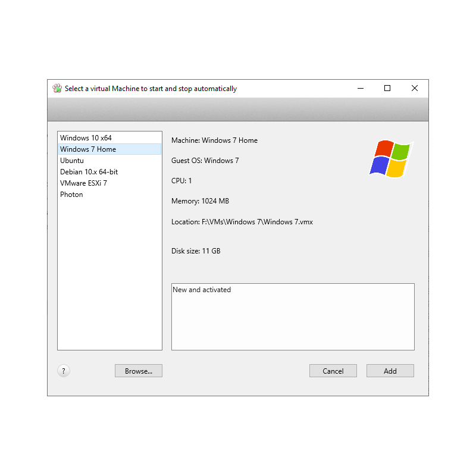Pick Debian 10.x 64-bit virtual machine
The height and width of the screenshot is (476, 476).
(89, 172)
